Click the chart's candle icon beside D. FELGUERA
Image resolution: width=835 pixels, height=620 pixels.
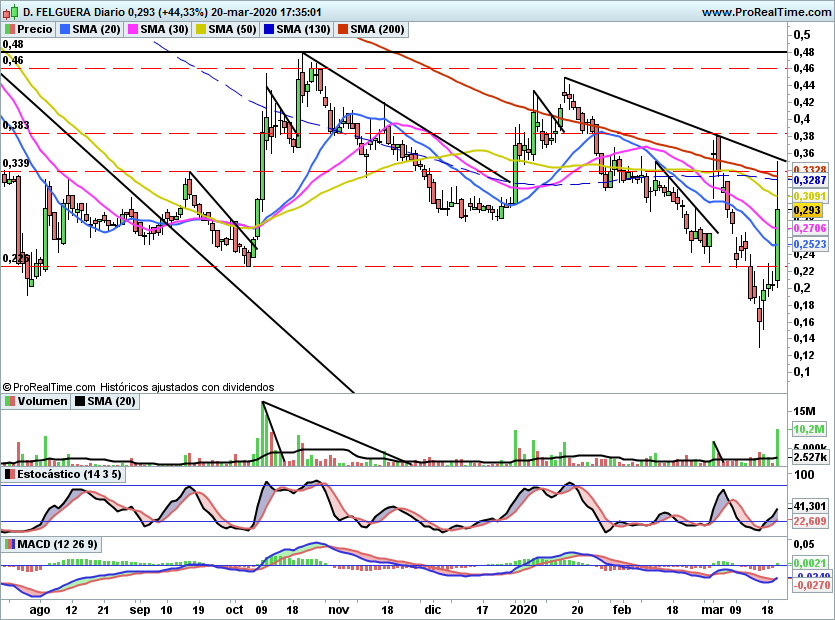point(11,11)
